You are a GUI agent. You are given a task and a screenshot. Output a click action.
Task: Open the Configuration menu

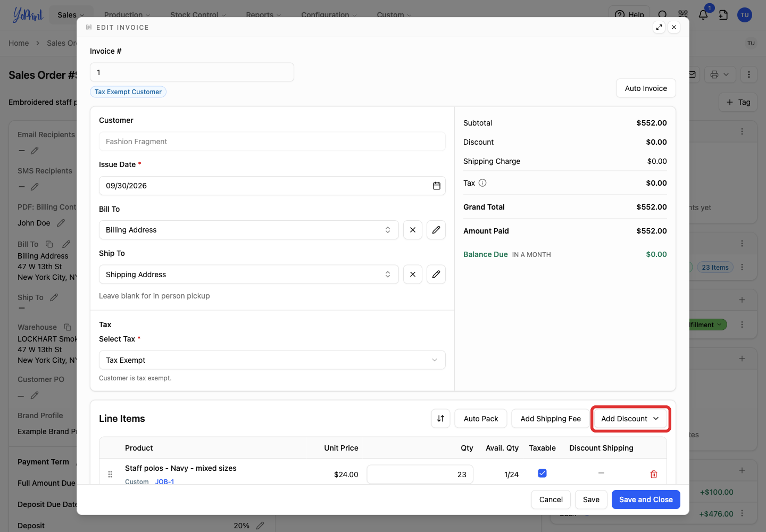(329, 15)
